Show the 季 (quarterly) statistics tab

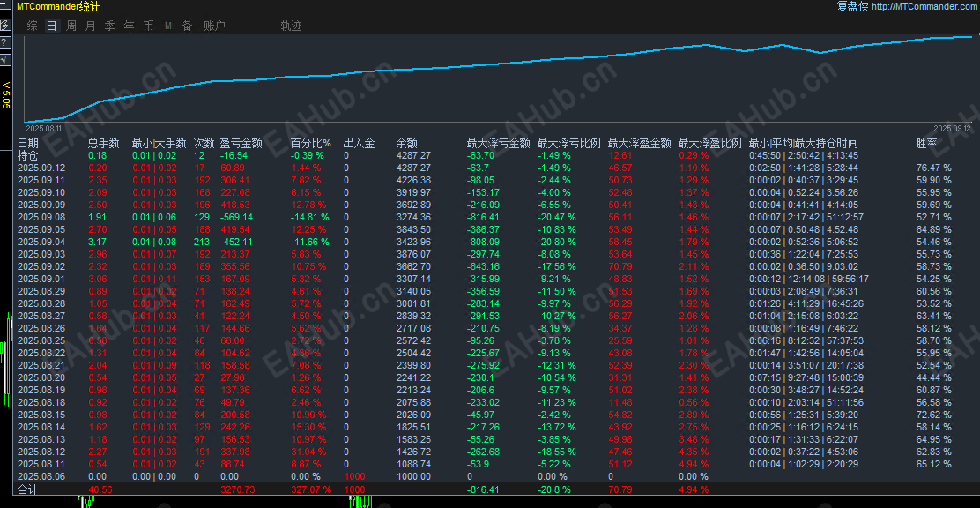tap(110, 26)
